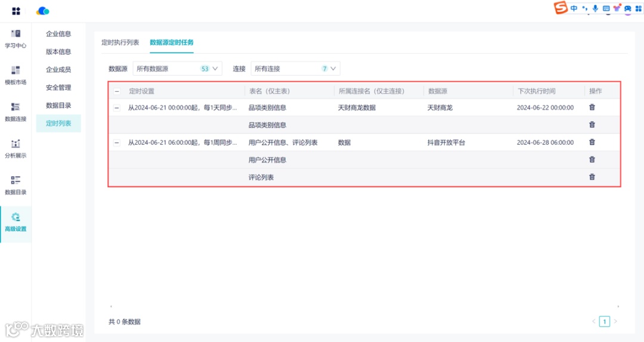Switch to the 数据源定时任务 tab

pos(172,42)
